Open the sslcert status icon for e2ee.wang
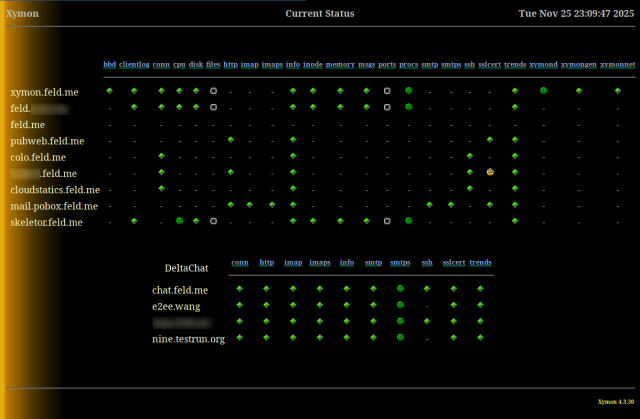Image resolution: width=640 pixels, height=419 pixels. (453, 305)
